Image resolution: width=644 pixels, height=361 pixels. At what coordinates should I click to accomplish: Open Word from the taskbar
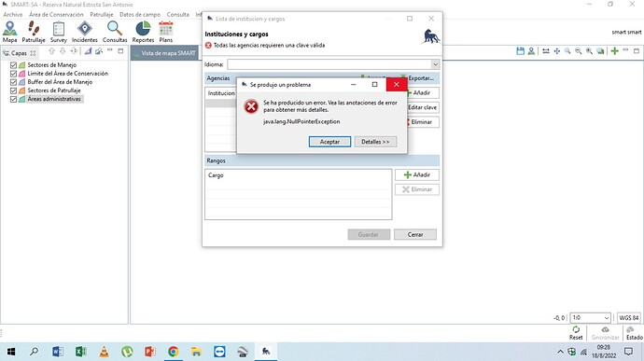(x=58, y=352)
